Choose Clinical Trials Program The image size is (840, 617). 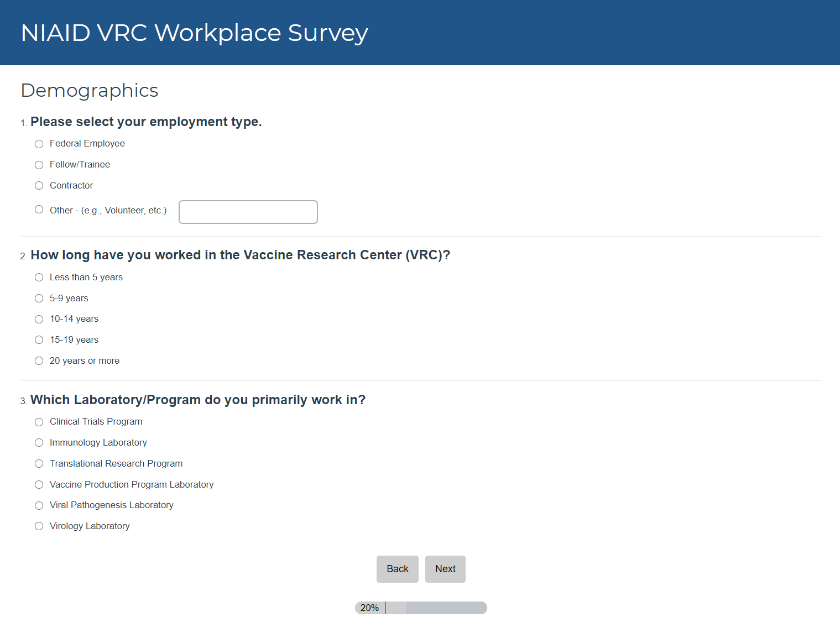click(39, 422)
